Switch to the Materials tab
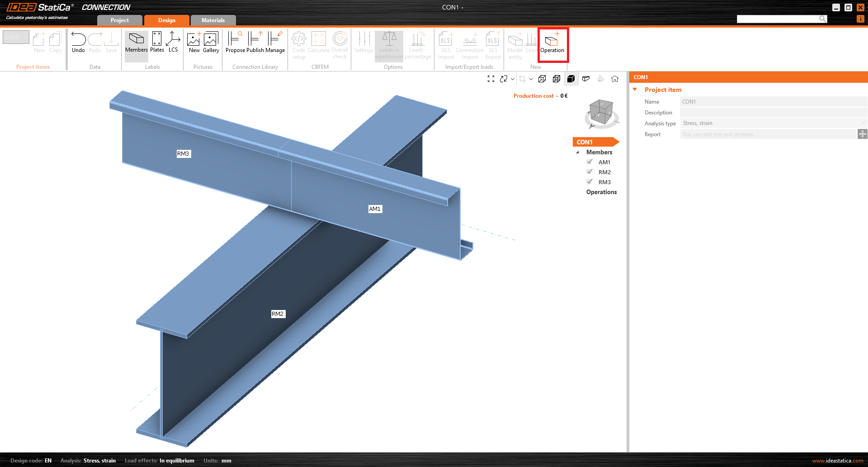Screen dimensions: 868x467 [x=213, y=20]
